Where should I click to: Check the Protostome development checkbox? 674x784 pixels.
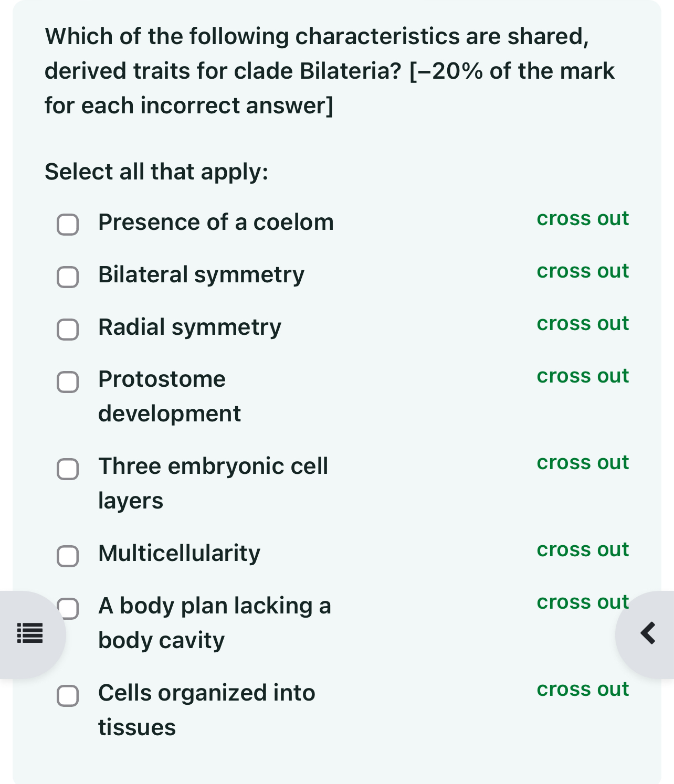[67, 382]
